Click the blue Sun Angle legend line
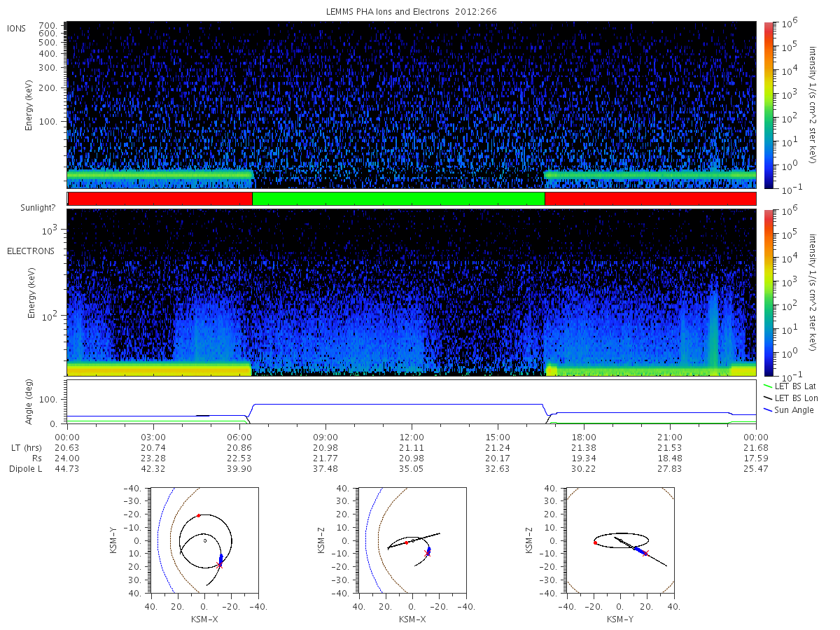 [x=768, y=409]
